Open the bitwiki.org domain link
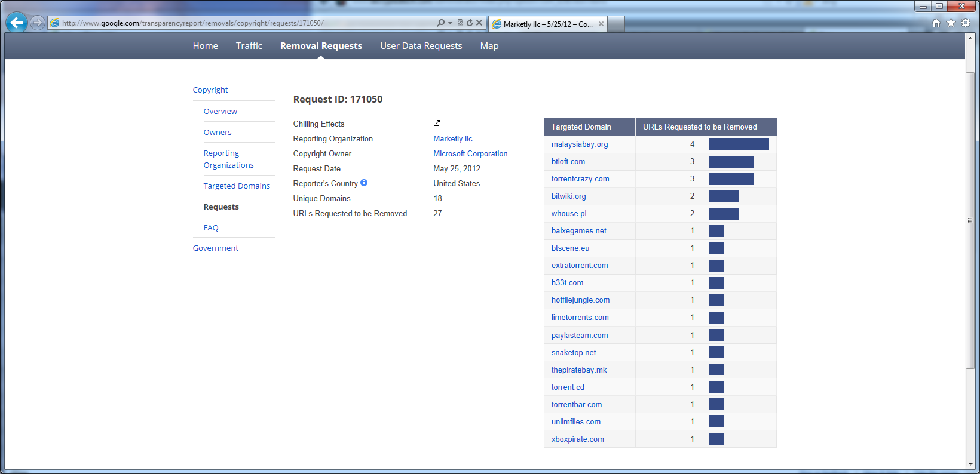 [569, 196]
